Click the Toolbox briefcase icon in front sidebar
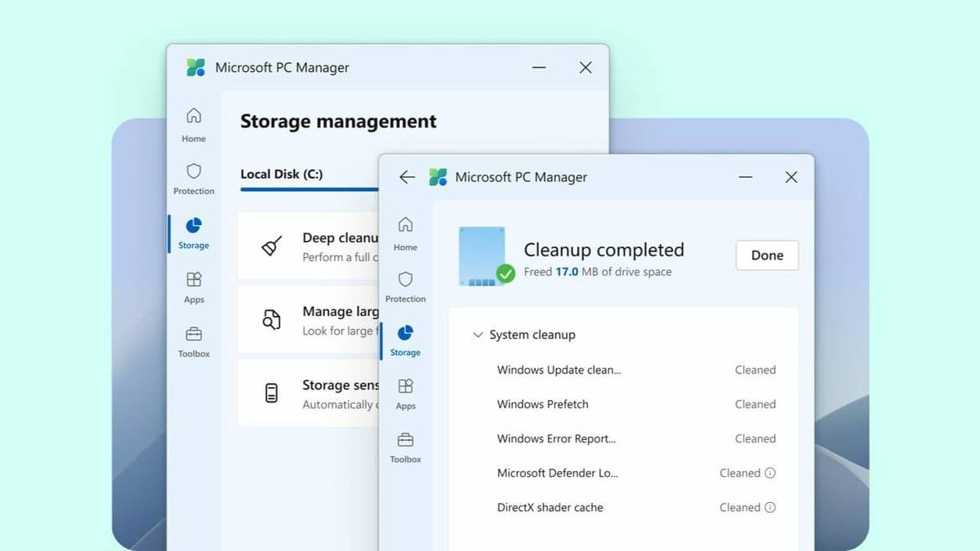 [x=405, y=439]
